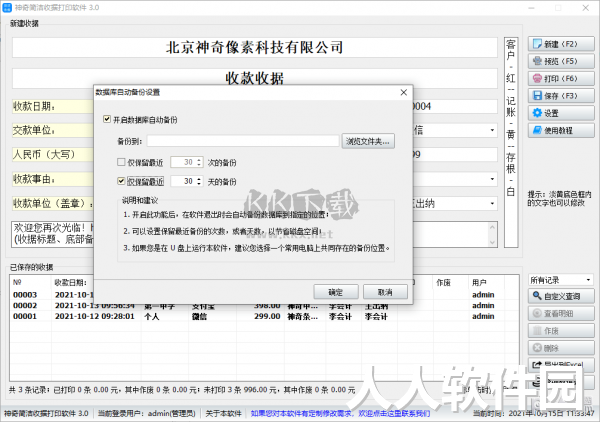The height and width of the screenshot is (422, 600).
Task: Click the export to Excel button
Action: click(x=561, y=364)
